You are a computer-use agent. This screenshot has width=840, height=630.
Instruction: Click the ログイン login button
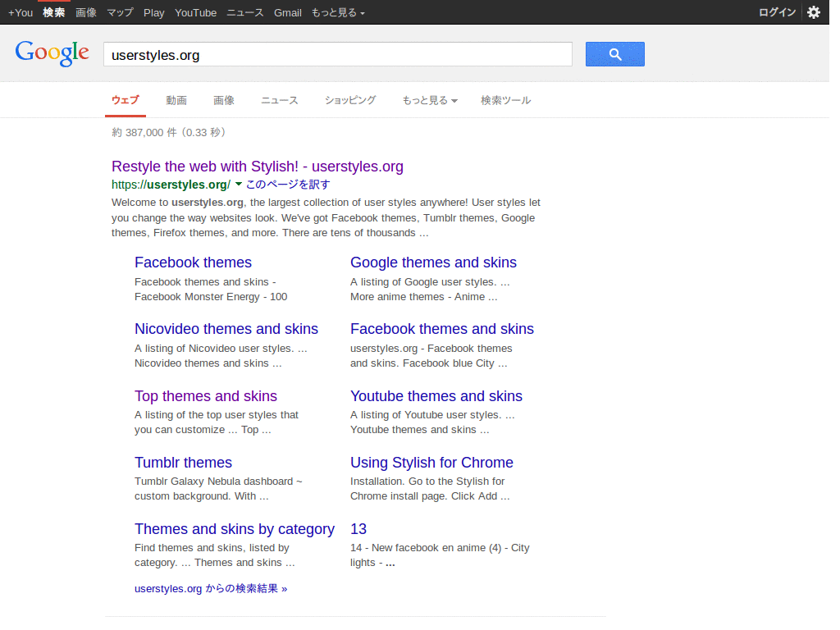[778, 12]
